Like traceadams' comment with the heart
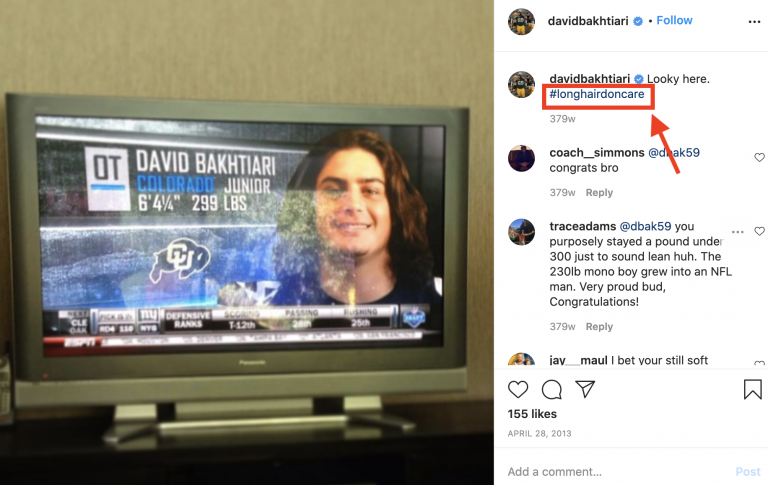The height and width of the screenshot is (485, 768). (x=759, y=231)
